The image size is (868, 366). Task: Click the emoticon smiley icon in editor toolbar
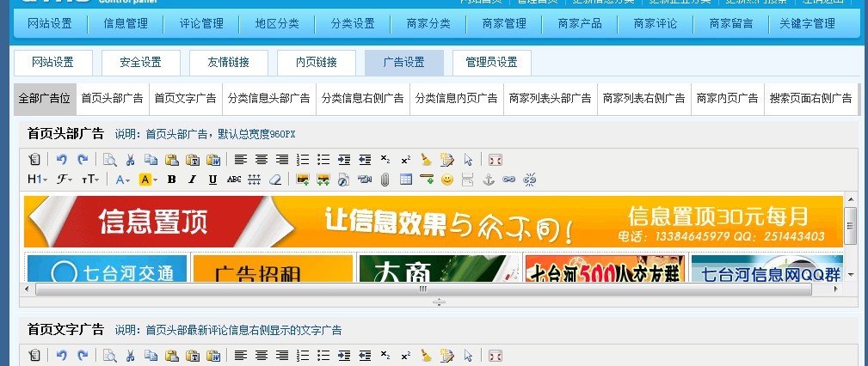pos(446,180)
